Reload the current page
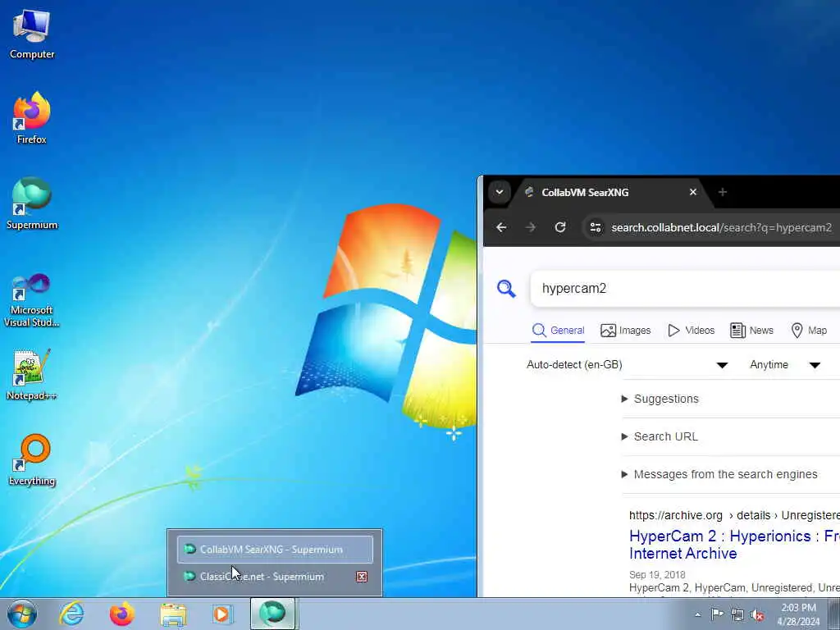 tap(559, 227)
